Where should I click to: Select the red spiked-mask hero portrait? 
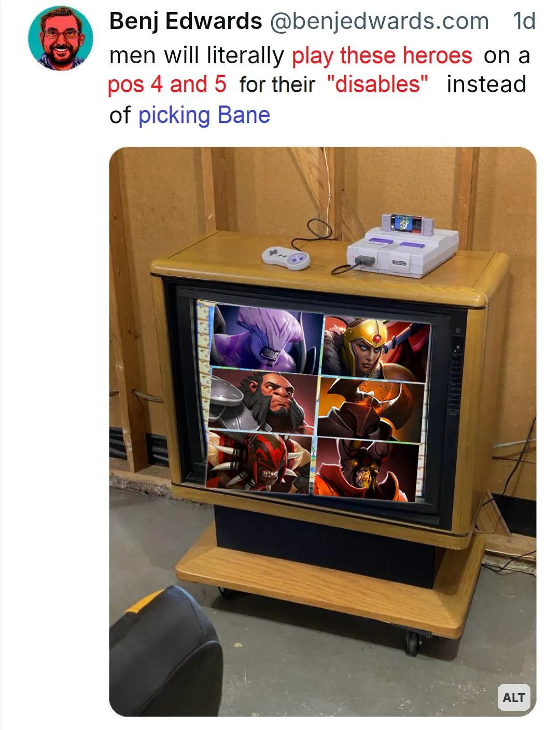(260, 460)
